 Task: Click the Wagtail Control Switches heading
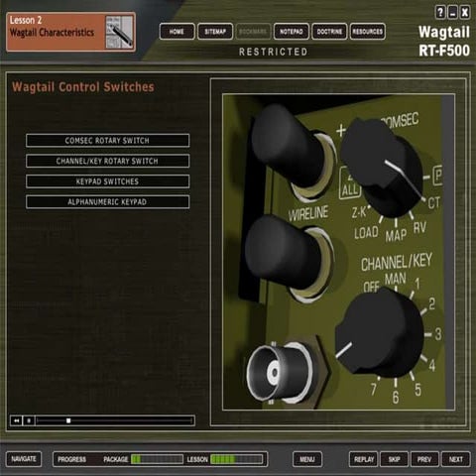pyautogui.click(x=83, y=87)
